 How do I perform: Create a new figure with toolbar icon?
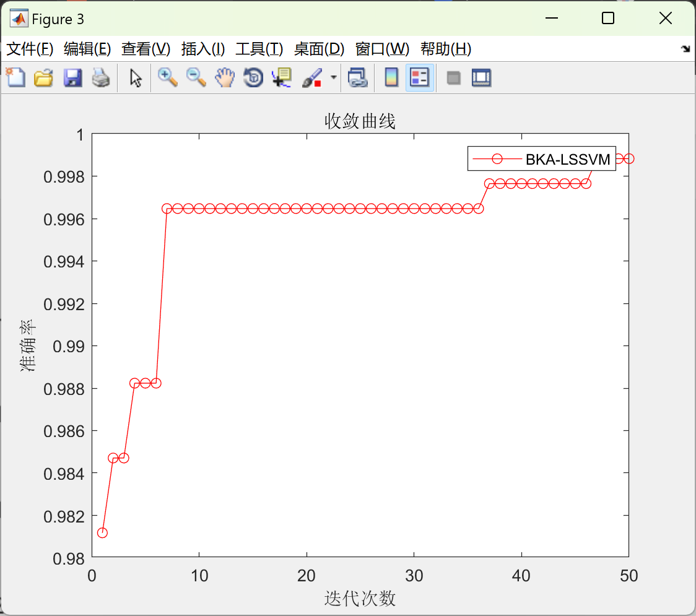click(x=16, y=77)
